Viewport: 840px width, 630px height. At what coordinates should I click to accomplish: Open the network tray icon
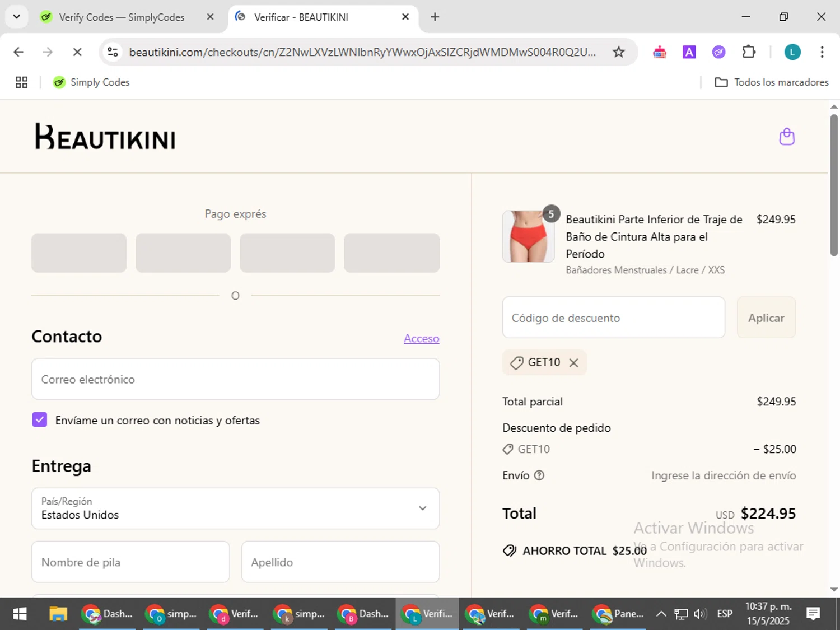click(680, 614)
